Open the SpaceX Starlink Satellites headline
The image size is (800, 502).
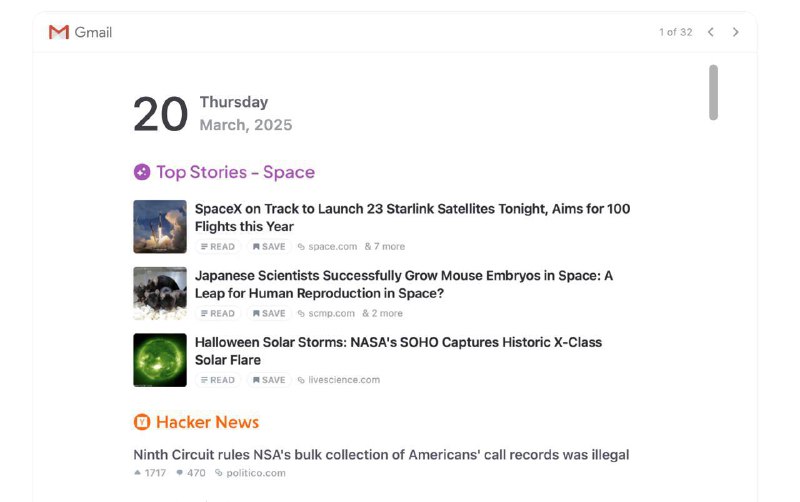click(x=412, y=217)
